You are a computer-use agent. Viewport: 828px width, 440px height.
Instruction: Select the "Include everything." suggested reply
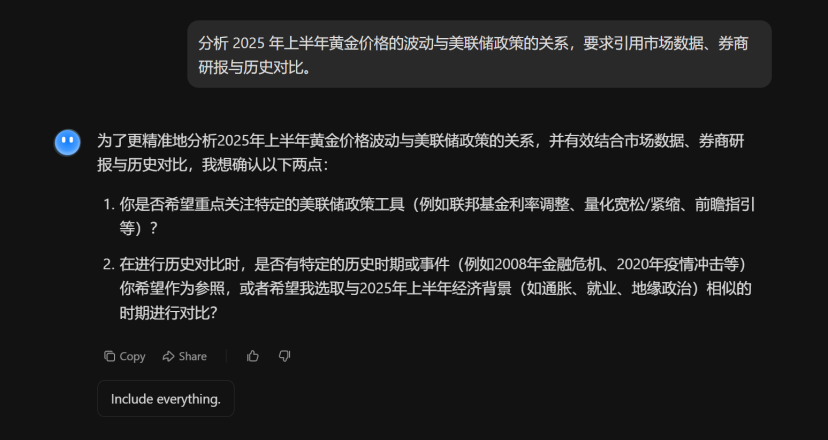[166, 399]
